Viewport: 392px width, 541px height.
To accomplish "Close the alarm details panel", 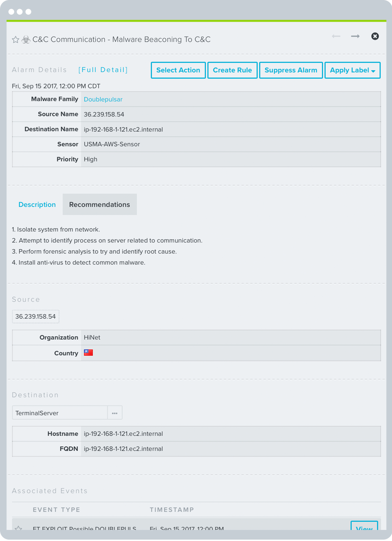I will (x=375, y=36).
